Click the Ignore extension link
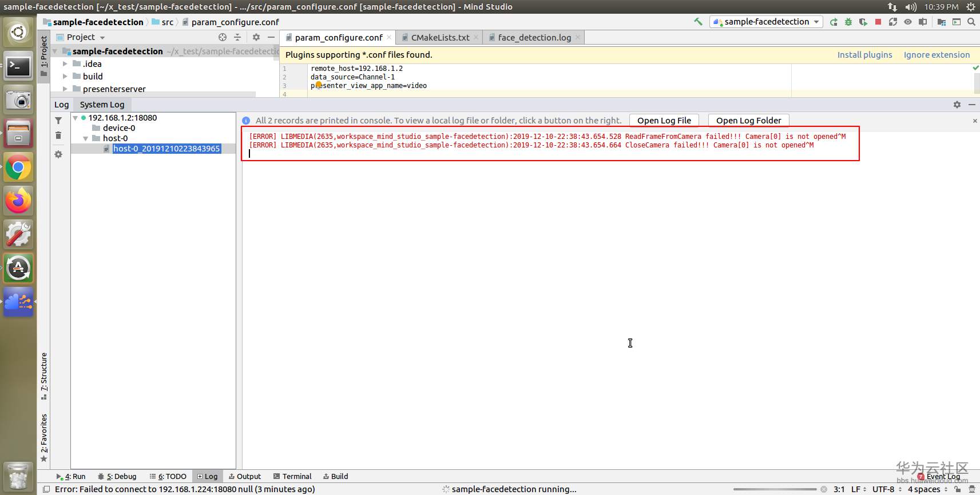980x495 pixels. click(x=937, y=55)
